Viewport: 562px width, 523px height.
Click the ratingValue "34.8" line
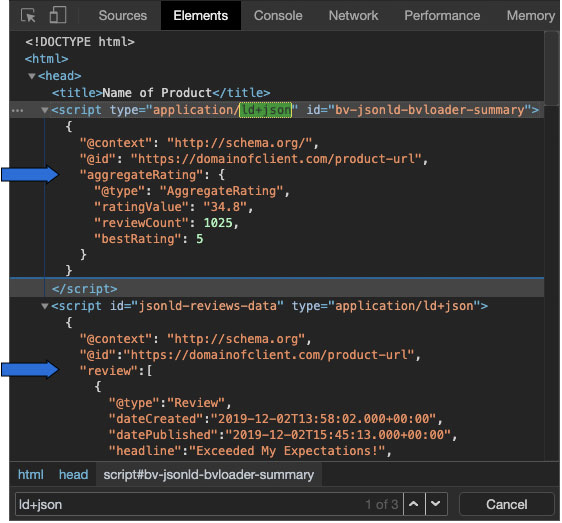click(173, 207)
